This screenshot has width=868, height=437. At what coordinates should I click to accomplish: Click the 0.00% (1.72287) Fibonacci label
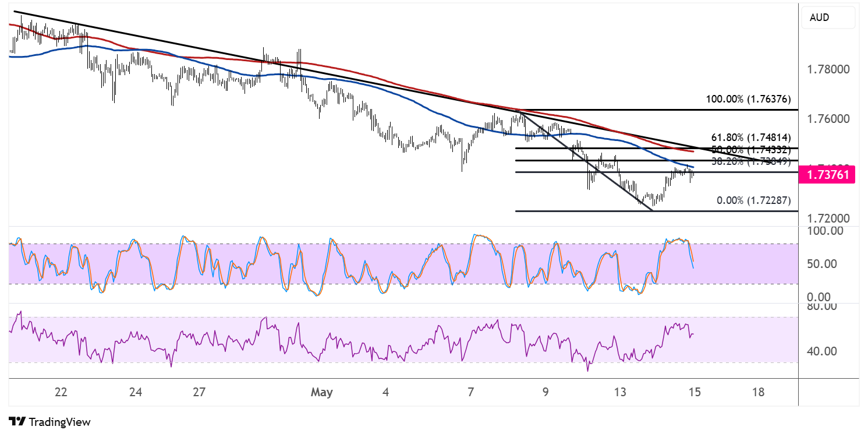tap(753, 200)
